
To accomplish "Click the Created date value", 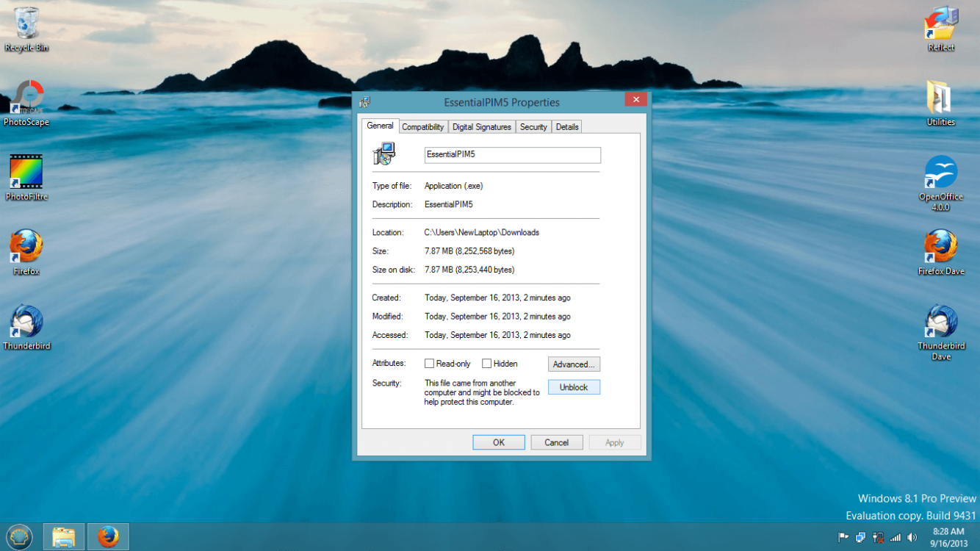I will [x=497, y=298].
